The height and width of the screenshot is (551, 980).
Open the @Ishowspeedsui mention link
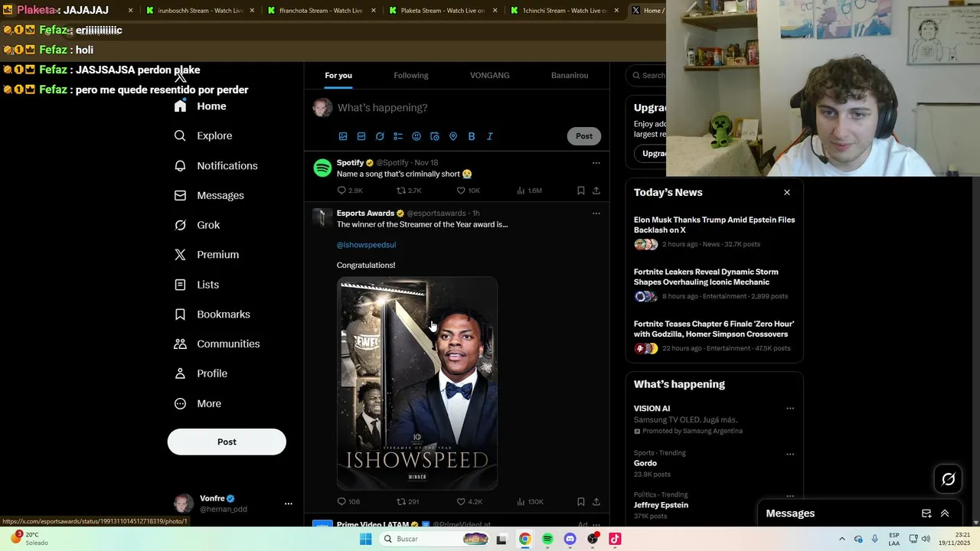[x=366, y=245]
